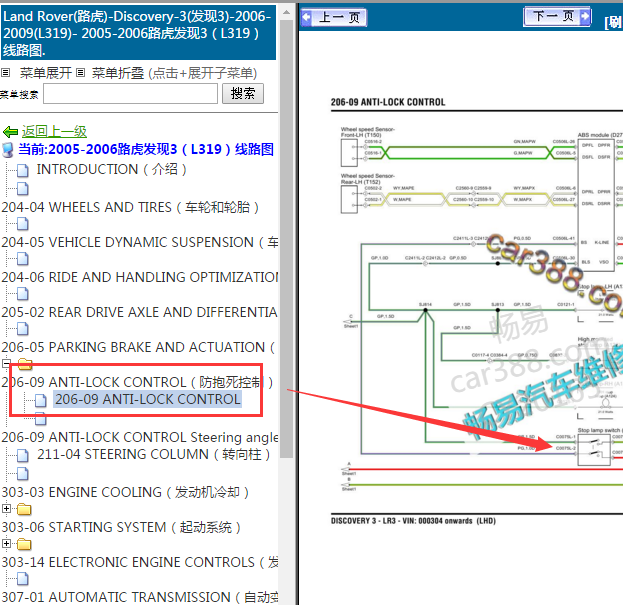Click page icon above 204-06 RIDE AND HANDLING
The width and height of the screenshot is (623, 605).
pos(23,259)
